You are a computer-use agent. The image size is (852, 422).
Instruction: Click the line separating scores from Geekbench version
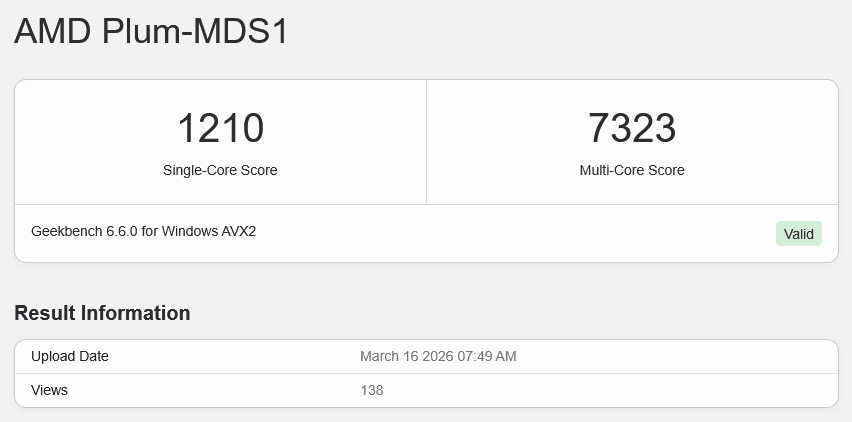click(x=426, y=204)
